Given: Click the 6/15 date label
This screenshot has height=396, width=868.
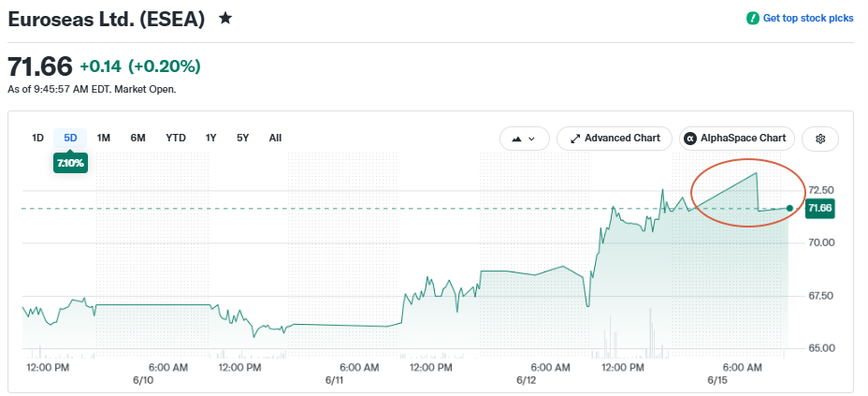Looking at the screenshot, I should pos(717,380).
